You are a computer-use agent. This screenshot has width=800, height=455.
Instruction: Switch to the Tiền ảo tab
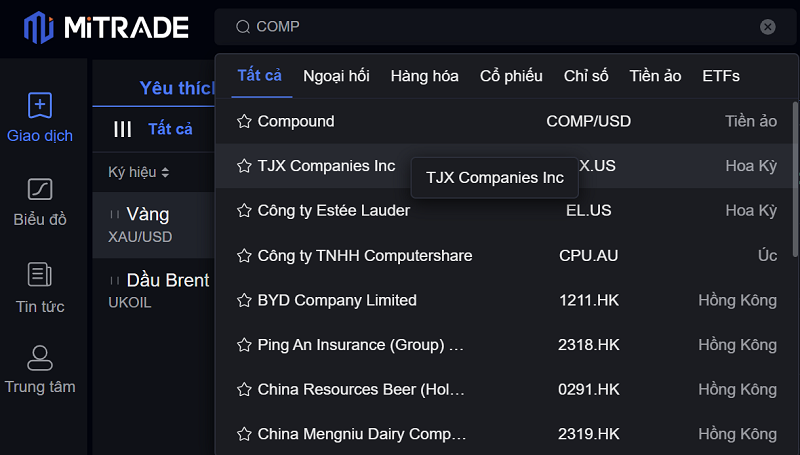coord(655,76)
